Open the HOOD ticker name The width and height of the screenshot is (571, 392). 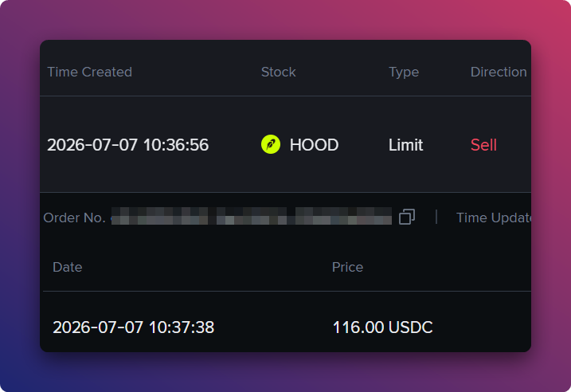click(314, 145)
